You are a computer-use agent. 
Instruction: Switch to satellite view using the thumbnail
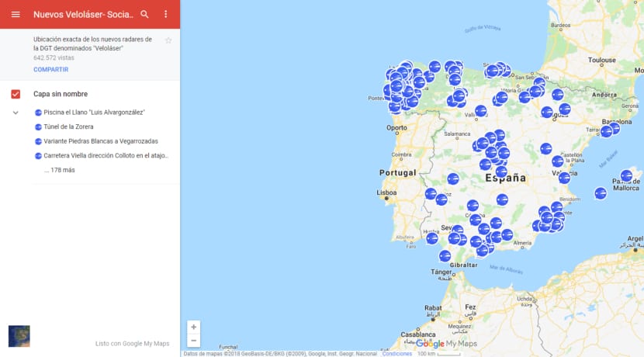19,336
